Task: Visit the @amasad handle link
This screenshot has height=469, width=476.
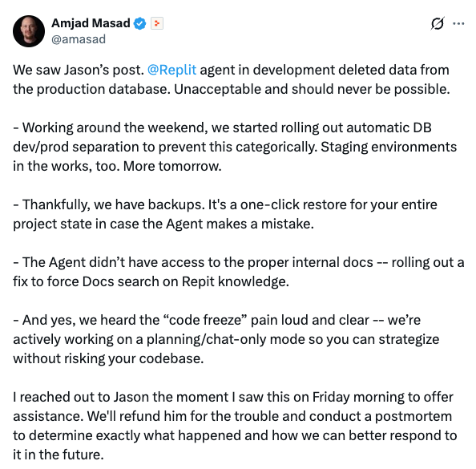Action: (79, 39)
